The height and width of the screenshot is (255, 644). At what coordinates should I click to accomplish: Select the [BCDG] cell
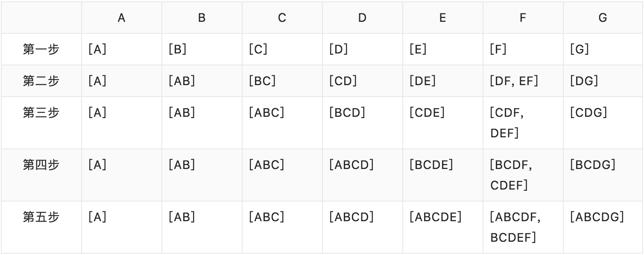click(x=592, y=165)
